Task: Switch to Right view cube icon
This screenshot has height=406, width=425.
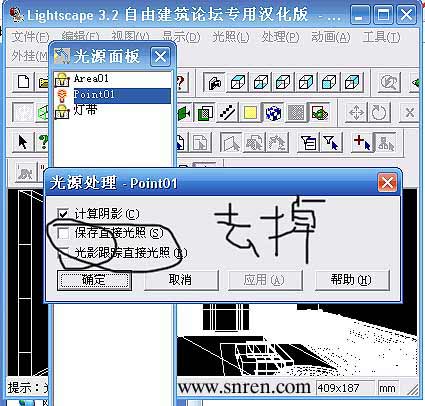Action: (306, 82)
